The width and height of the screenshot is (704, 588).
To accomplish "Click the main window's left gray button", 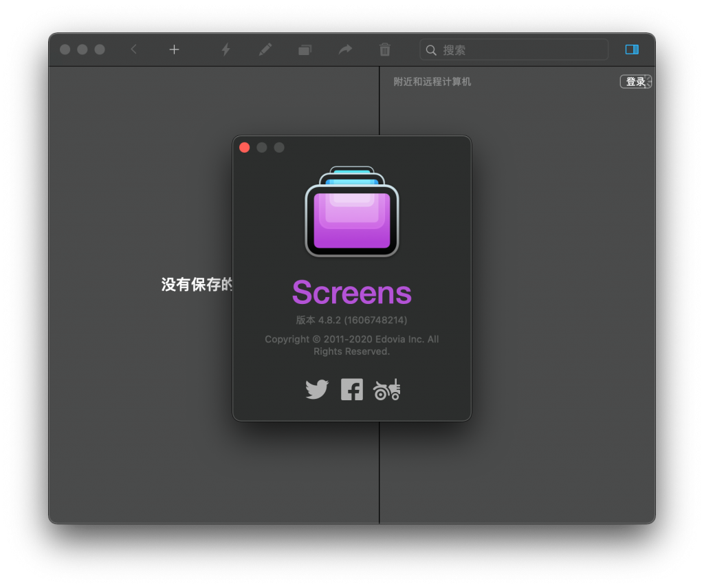I will [65, 50].
